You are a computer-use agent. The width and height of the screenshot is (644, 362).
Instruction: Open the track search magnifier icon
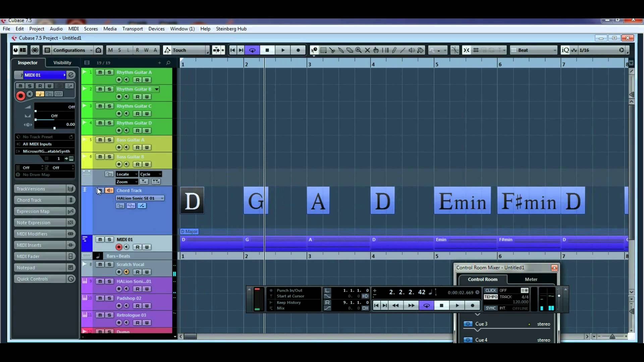[168, 63]
